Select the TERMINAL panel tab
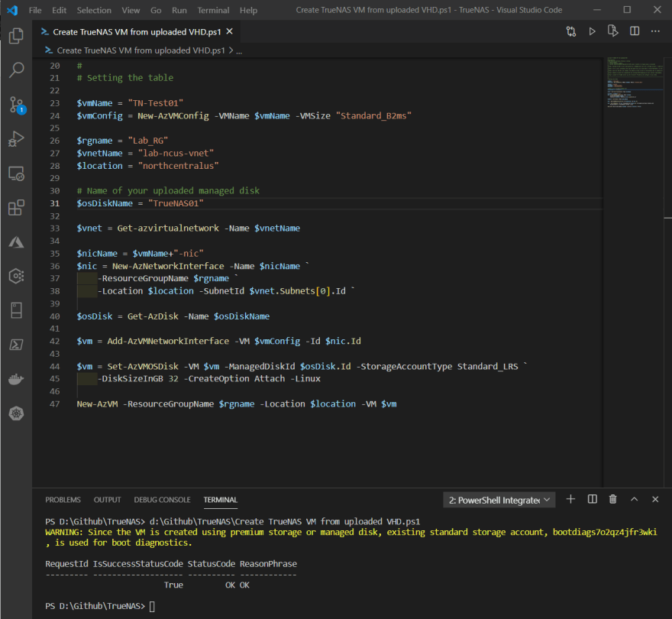This screenshot has width=672, height=619. 220,500
